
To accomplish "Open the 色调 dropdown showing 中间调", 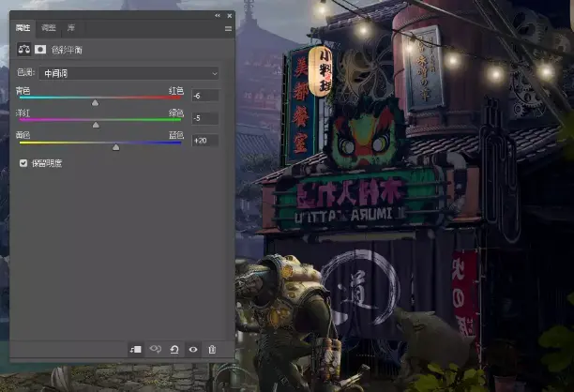I will tap(129, 73).
